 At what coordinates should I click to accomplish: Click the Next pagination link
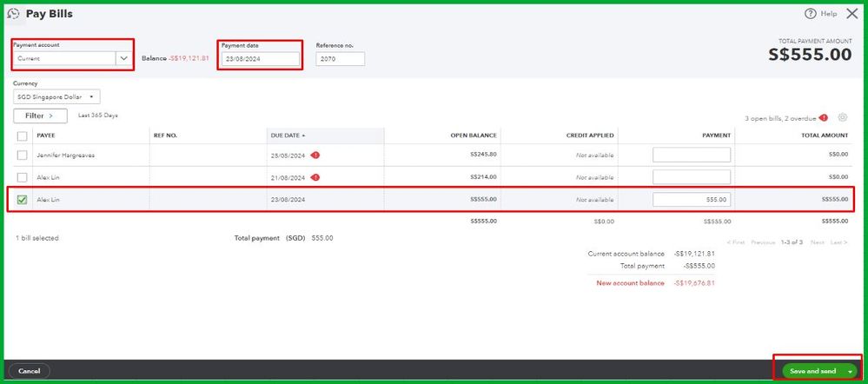[817, 242]
